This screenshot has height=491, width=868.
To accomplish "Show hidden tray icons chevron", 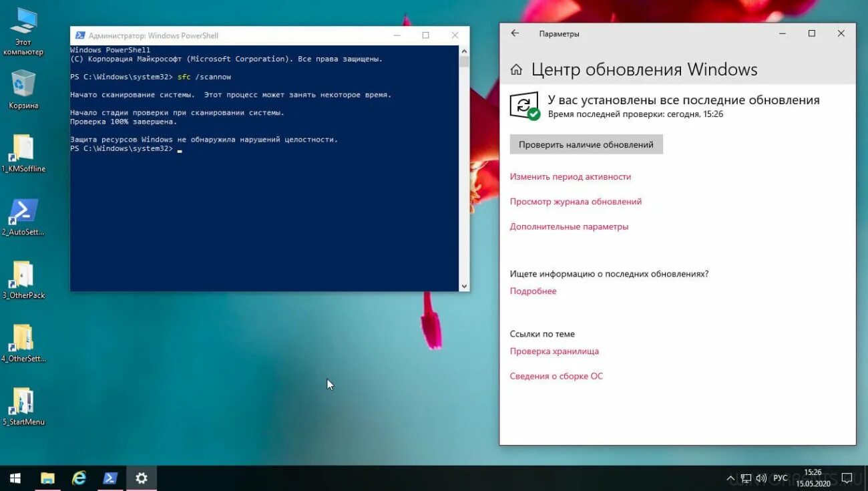I will [x=730, y=478].
